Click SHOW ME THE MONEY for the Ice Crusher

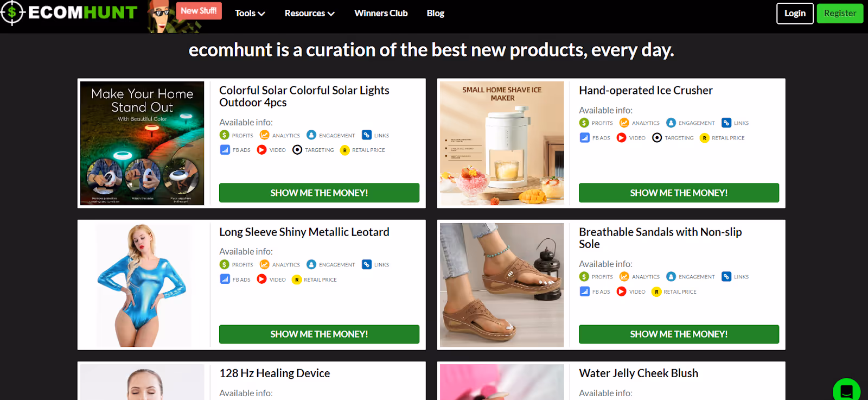679,193
